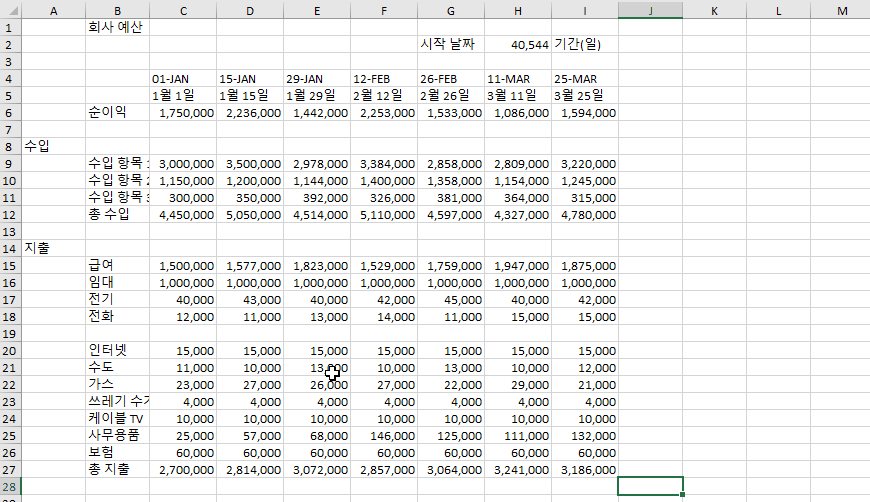Click the 사무용품 row label

point(117,436)
